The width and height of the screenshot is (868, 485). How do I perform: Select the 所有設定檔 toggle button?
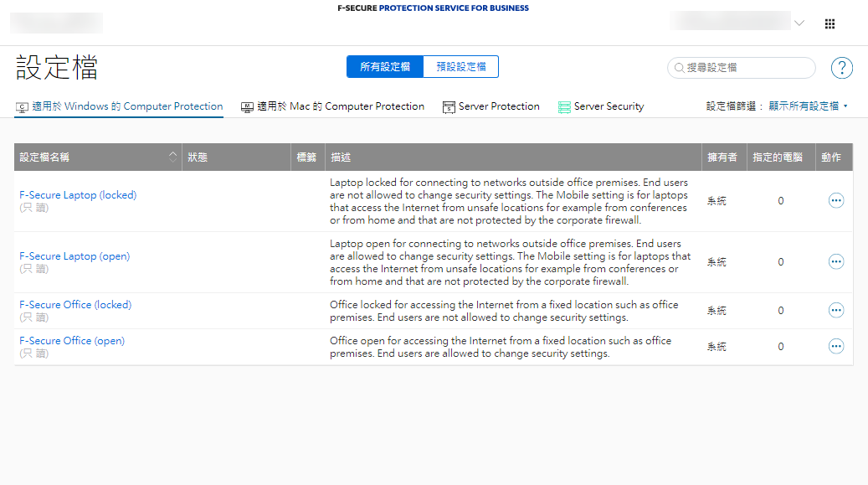pyautogui.click(x=385, y=67)
